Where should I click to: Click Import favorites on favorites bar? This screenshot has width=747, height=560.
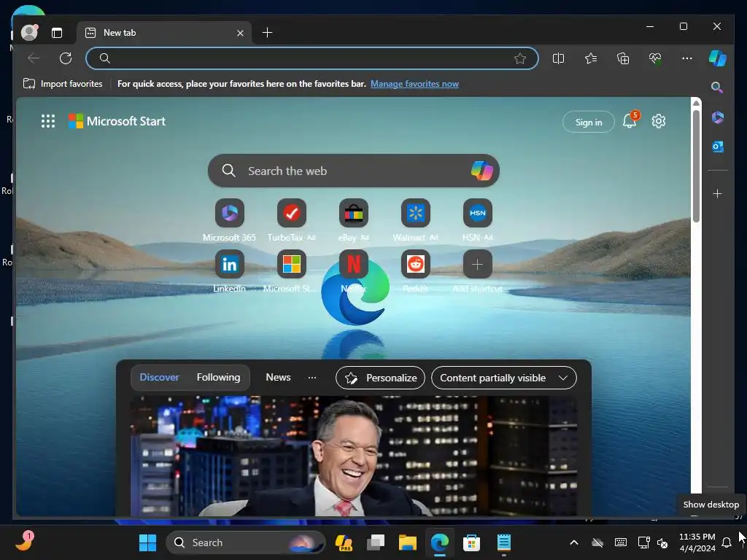pyautogui.click(x=63, y=84)
